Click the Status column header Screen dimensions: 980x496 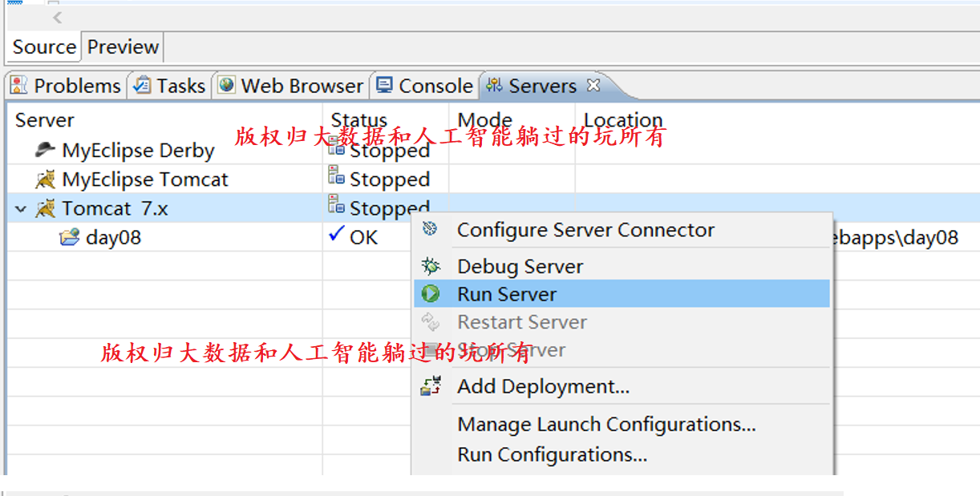[358, 120]
